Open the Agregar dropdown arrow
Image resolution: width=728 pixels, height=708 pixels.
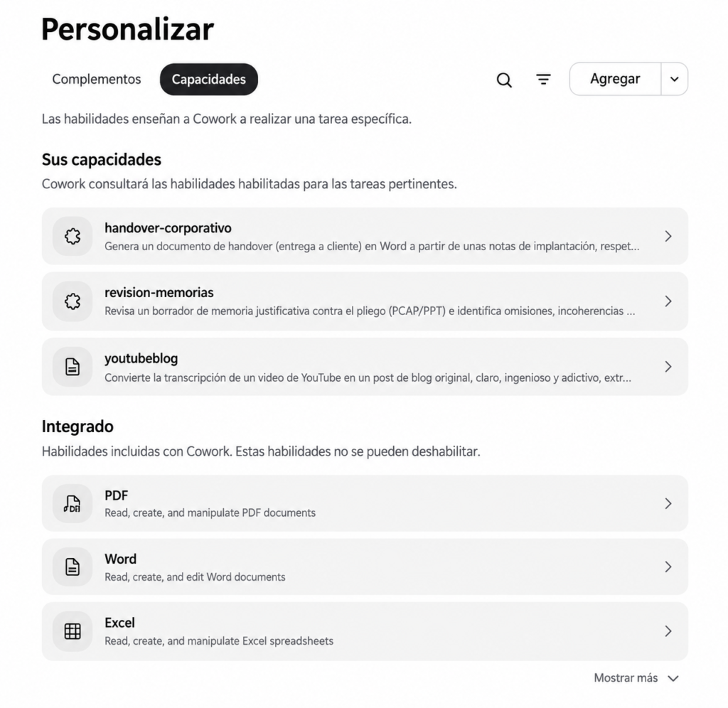(x=675, y=79)
